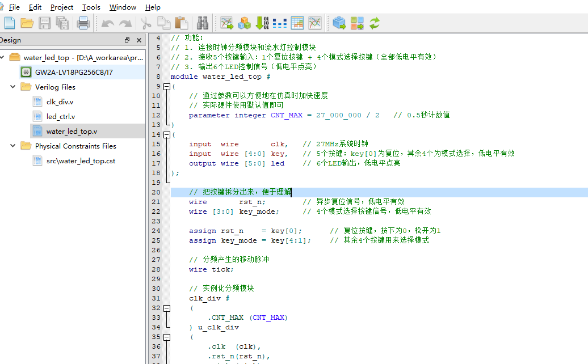The height and width of the screenshot is (364, 588).
Task: Click the 'clk_div #' instantiation line
Action: (209, 298)
